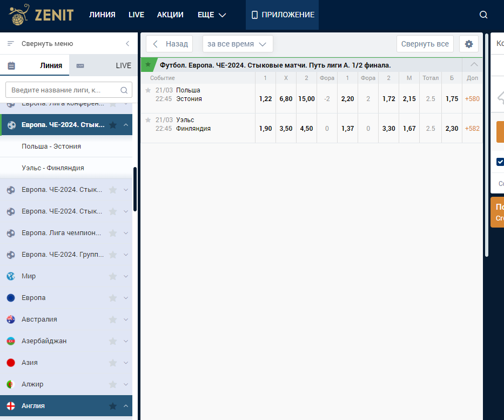Open the 'за все время' period dropdown
Viewport: 504px width, 420px height.
[x=238, y=44]
